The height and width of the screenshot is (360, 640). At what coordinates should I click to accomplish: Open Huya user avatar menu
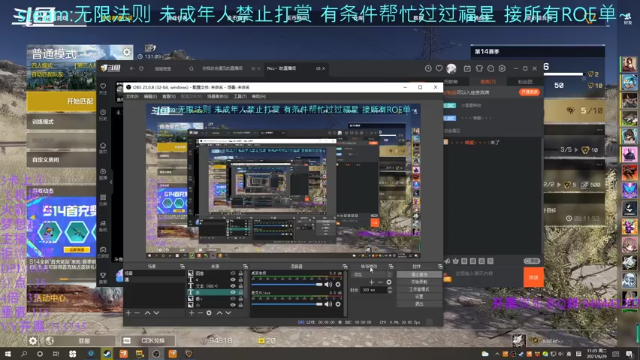click(451, 69)
